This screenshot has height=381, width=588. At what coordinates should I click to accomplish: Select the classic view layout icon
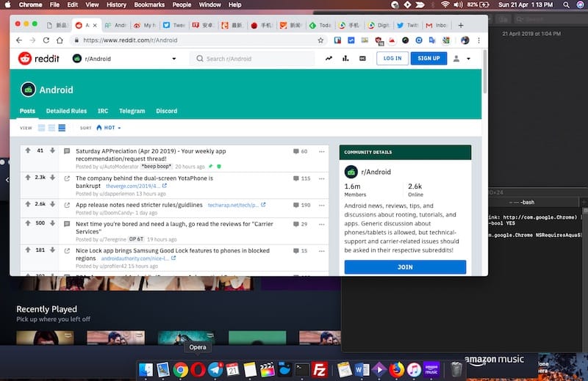(x=51, y=128)
